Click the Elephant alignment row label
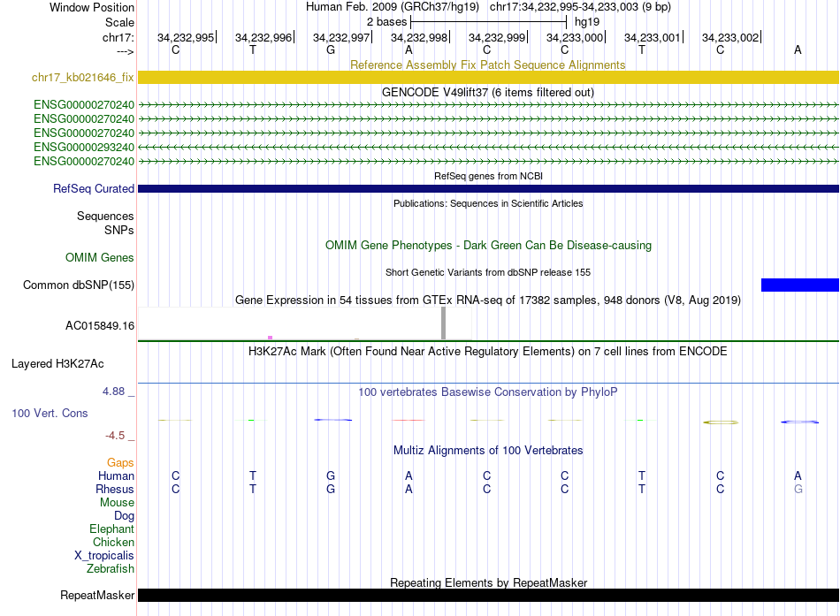 pos(111,529)
